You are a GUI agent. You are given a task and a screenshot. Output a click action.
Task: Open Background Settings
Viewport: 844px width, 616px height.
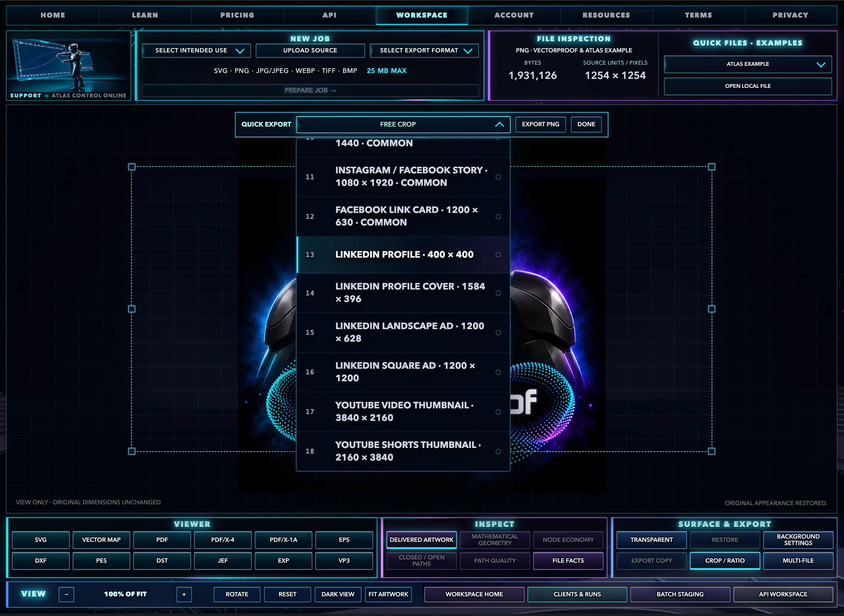tap(798, 540)
